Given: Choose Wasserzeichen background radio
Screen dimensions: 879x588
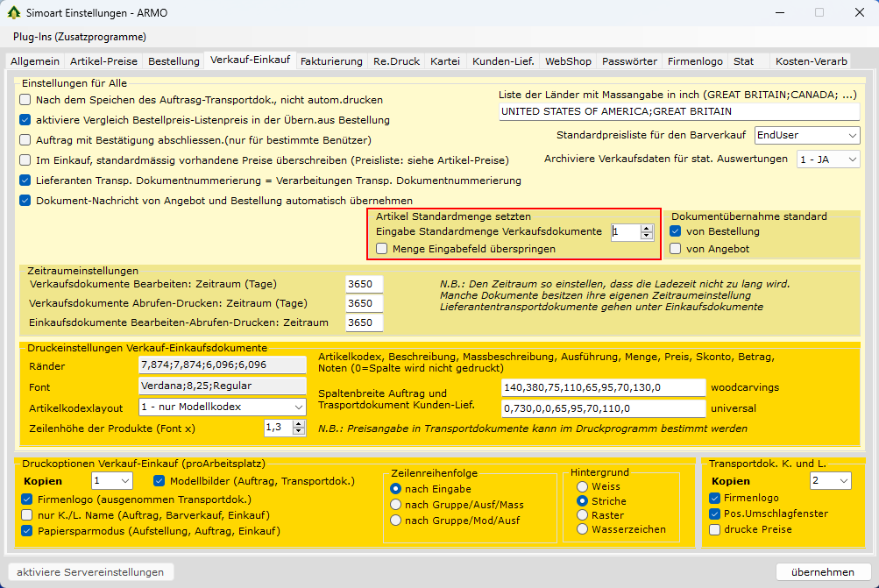Looking at the screenshot, I should (583, 529).
